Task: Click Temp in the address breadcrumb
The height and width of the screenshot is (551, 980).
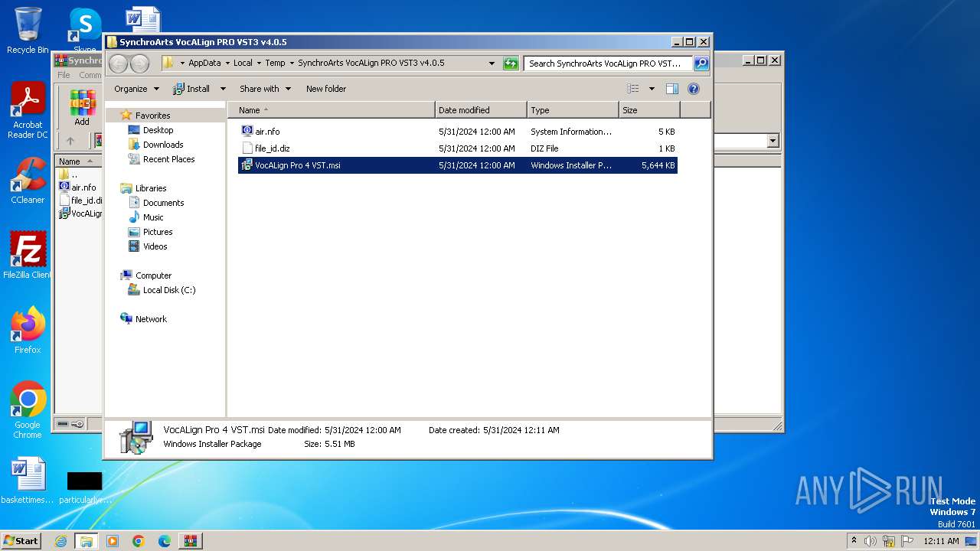Action: (275, 64)
